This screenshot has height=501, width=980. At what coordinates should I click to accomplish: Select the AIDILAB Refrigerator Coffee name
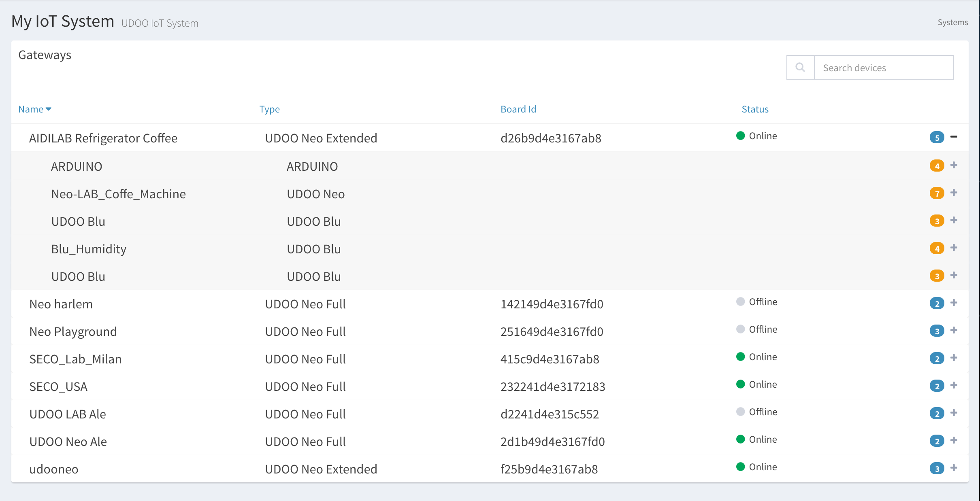coord(103,138)
